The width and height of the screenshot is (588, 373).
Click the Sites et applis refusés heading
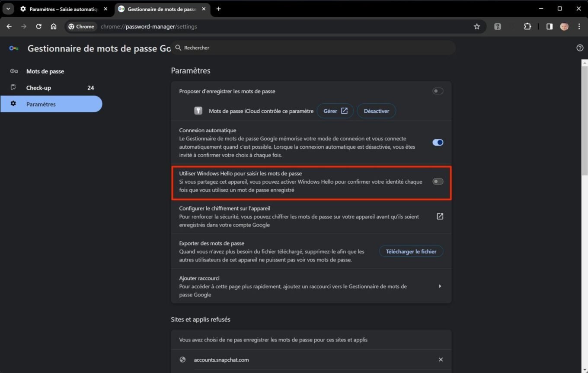coord(201,319)
